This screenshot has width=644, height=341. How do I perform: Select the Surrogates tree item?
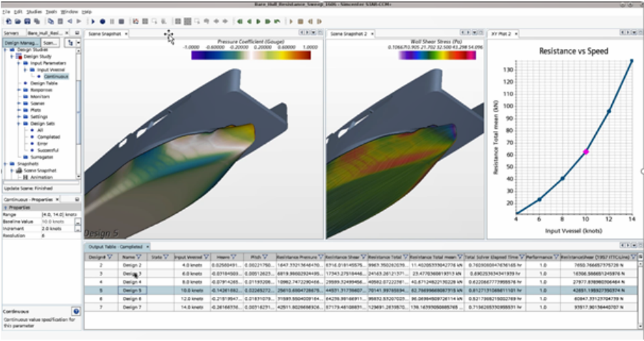[41, 157]
